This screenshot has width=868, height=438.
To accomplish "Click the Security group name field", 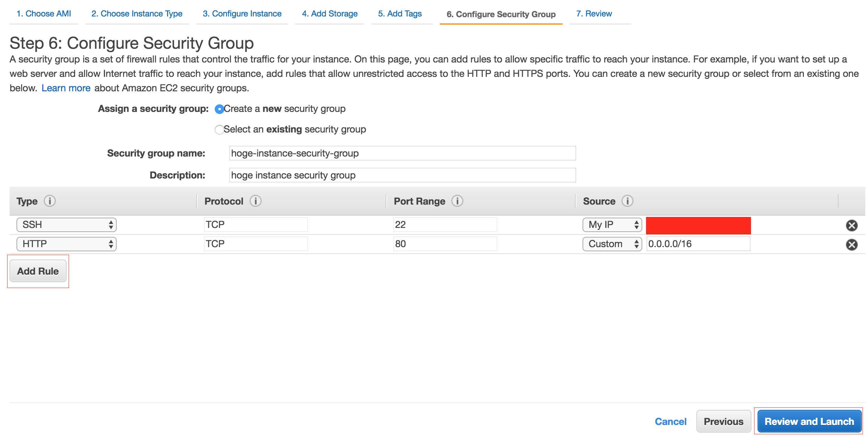I will click(402, 153).
